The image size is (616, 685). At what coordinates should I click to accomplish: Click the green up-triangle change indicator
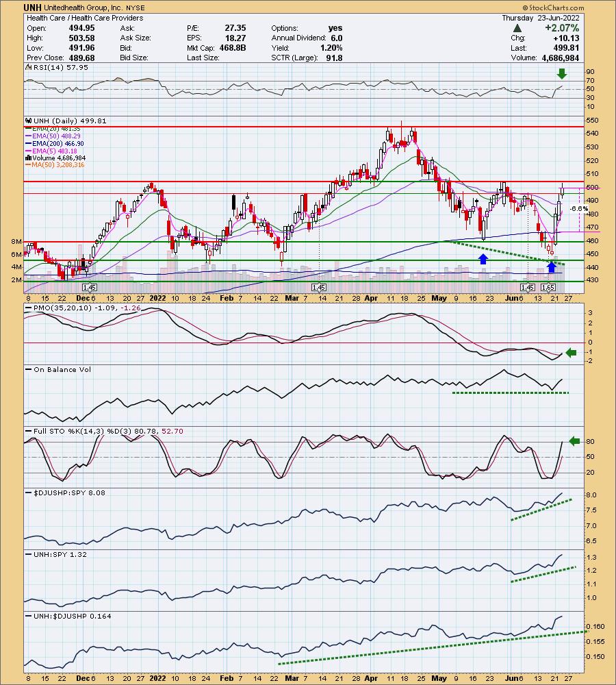517,28
